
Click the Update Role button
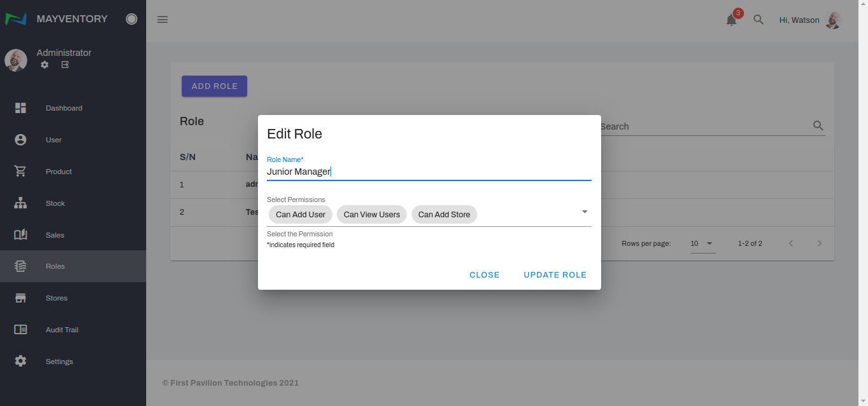[x=555, y=275]
